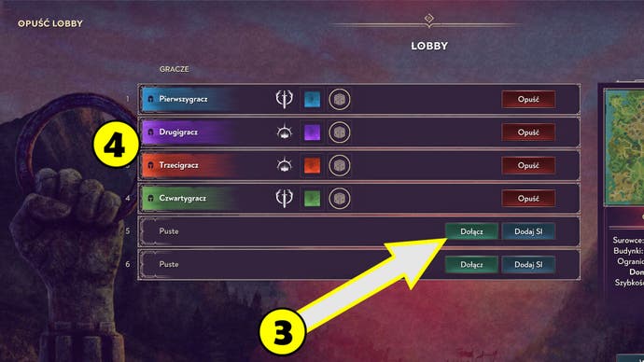The image size is (644, 362).
Task: Pick the purple color swatch for Drugigracz
Action: (x=312, y=132)
